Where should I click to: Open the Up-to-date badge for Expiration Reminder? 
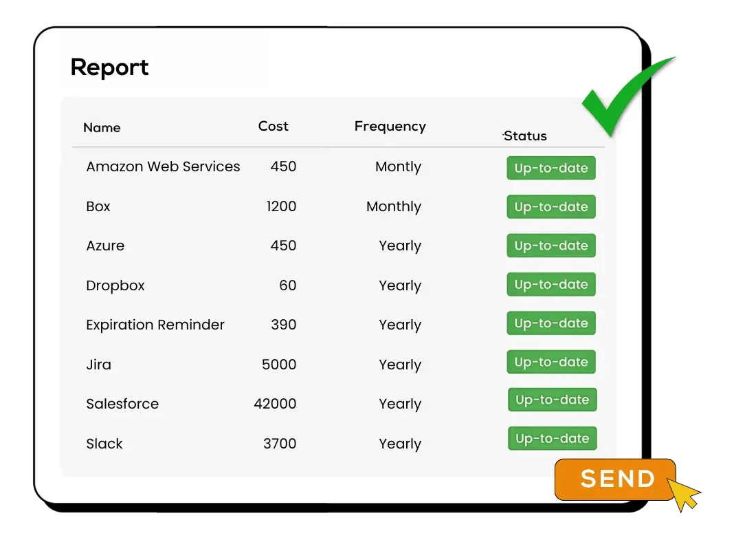[x=551, y=323]
